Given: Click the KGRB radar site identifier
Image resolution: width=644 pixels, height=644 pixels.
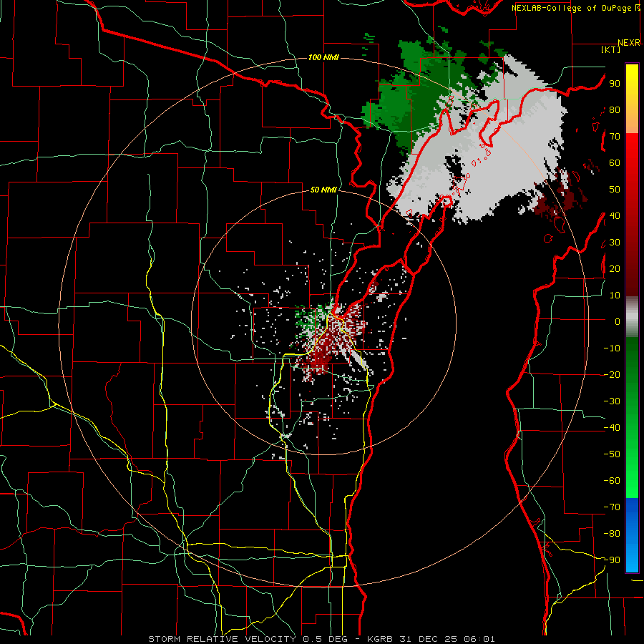Looking at the screenshot, I should tap(379, 639).
